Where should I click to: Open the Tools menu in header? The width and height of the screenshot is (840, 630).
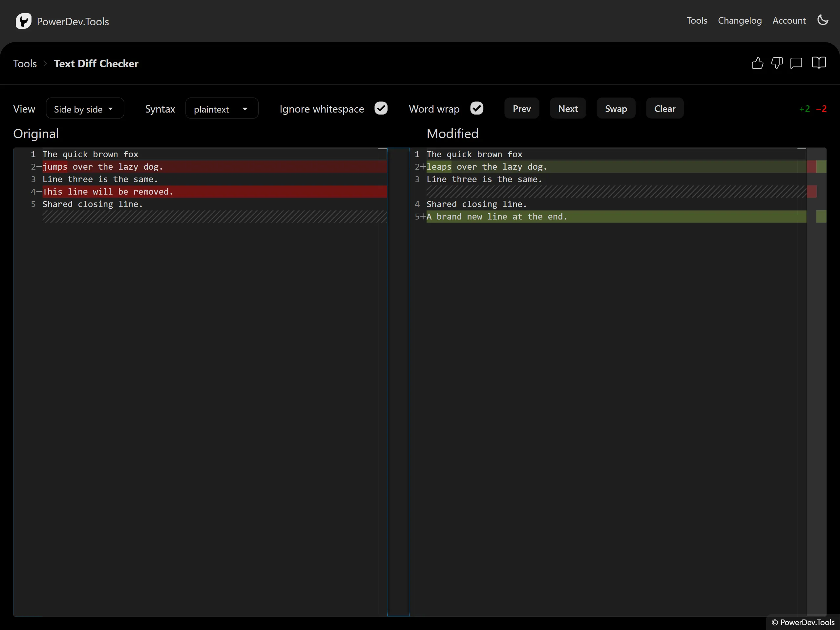coord(697,20)
